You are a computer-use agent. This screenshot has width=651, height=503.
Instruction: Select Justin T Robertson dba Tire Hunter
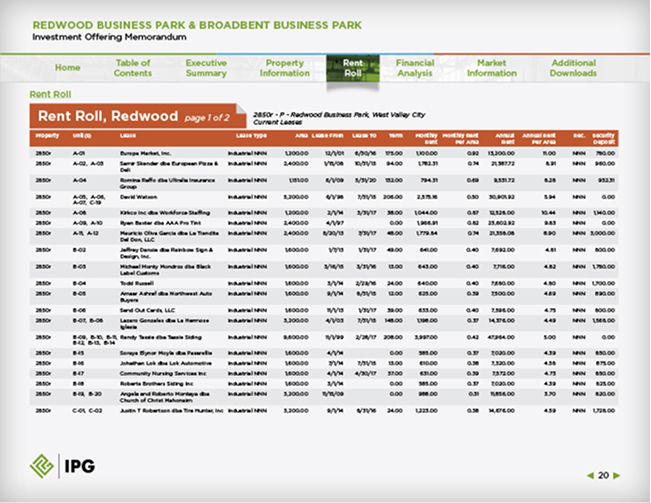pos(171,410)
